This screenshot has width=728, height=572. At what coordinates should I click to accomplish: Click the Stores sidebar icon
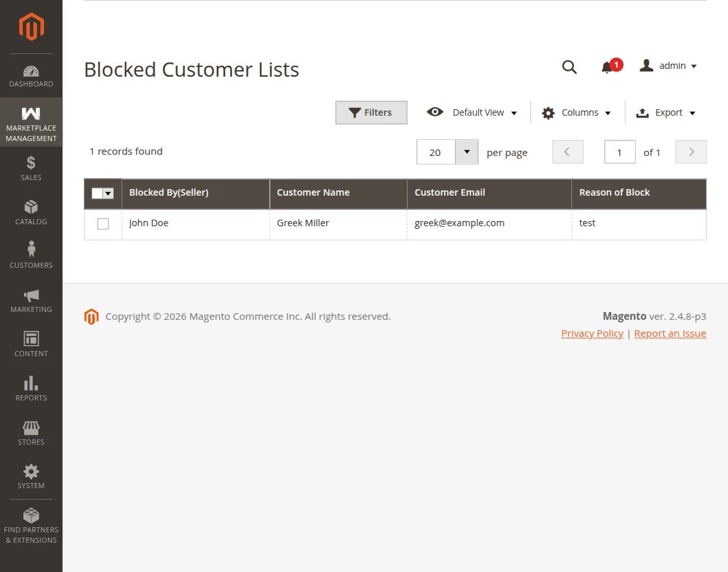click(x=31, y=428)
